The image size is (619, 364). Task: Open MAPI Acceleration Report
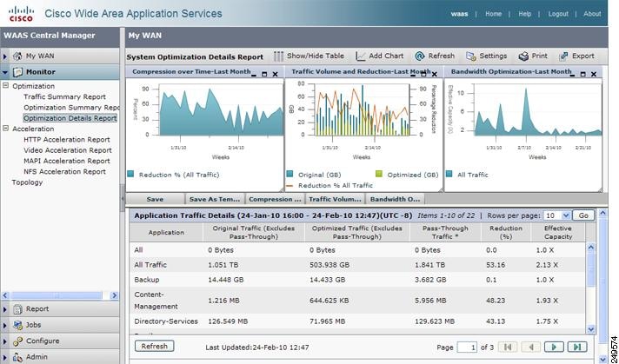(67, 161)
